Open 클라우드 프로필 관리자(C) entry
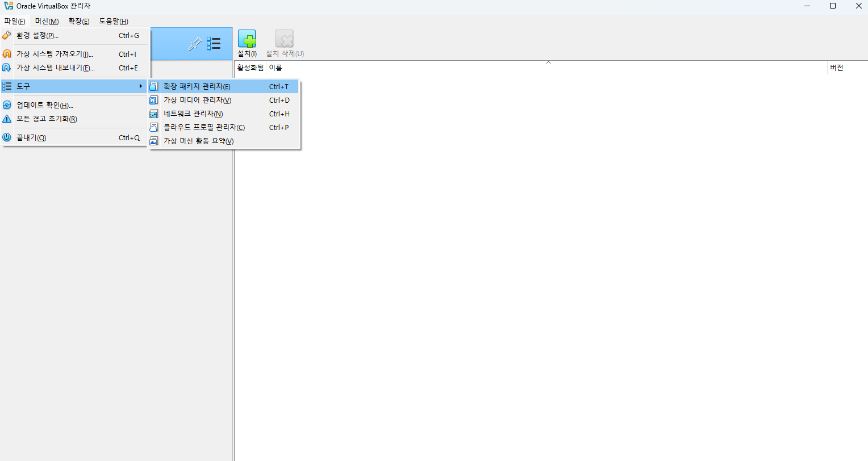This screenshot has height=461, width=868. click(x=224, y=127)
